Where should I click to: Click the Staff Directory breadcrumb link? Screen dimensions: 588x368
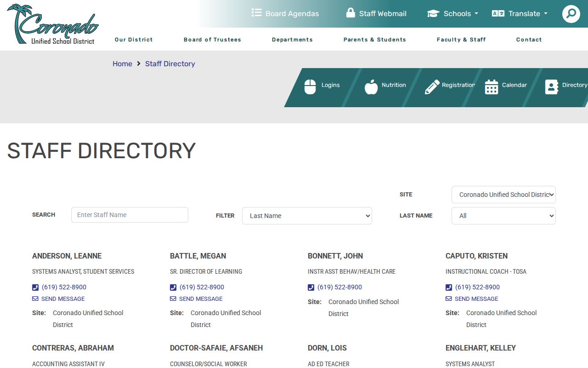pyautogui.click(x=170, y=64)
